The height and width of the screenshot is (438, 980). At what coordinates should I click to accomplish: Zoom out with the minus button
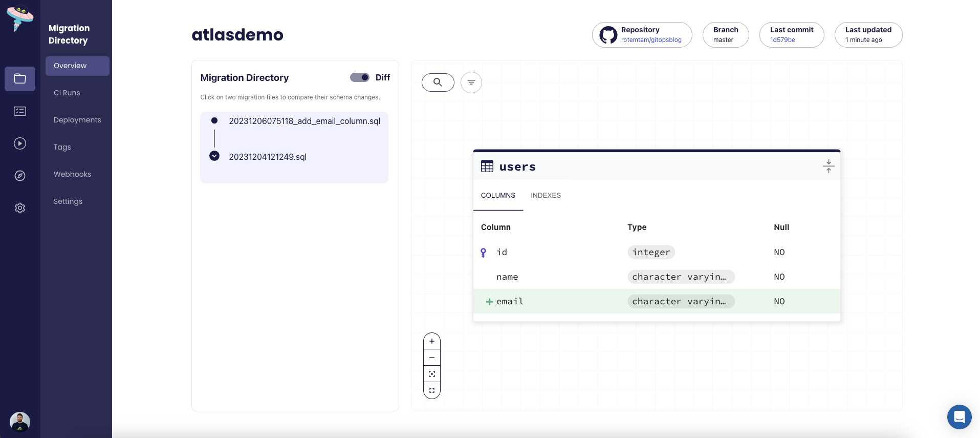[x=432, y=358]
